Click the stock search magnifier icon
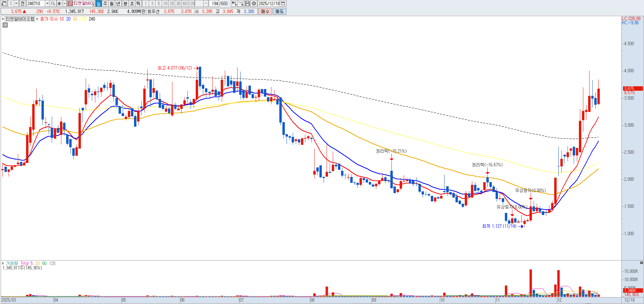 (53, 3)
